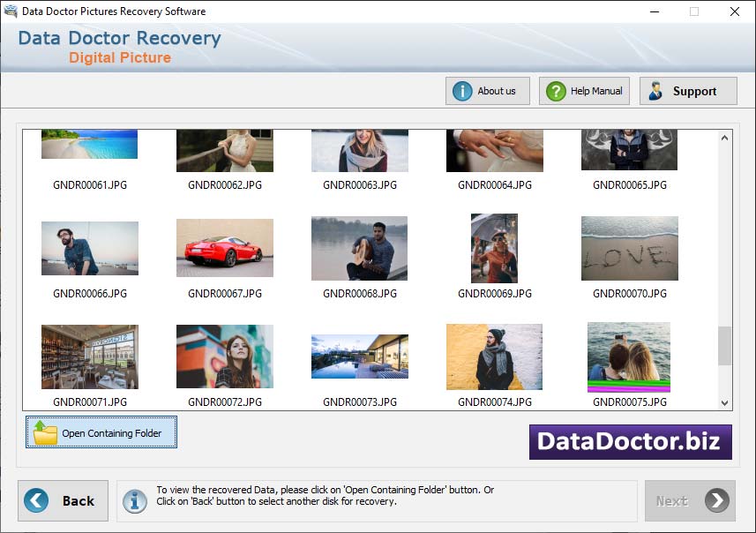756x533 pixels.
Task: Open the Help Manual
Action: [x=584, y=90]
